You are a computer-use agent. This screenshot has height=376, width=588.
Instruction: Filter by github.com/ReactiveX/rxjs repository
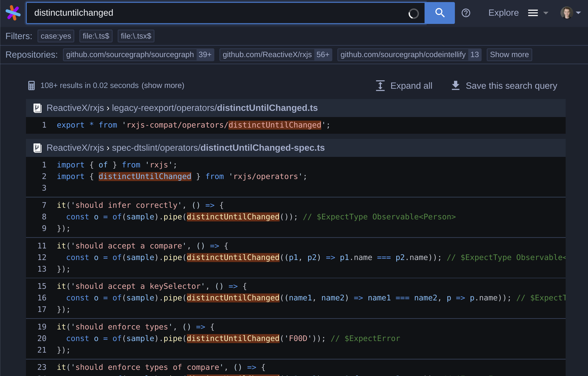(x=276, y=55)
